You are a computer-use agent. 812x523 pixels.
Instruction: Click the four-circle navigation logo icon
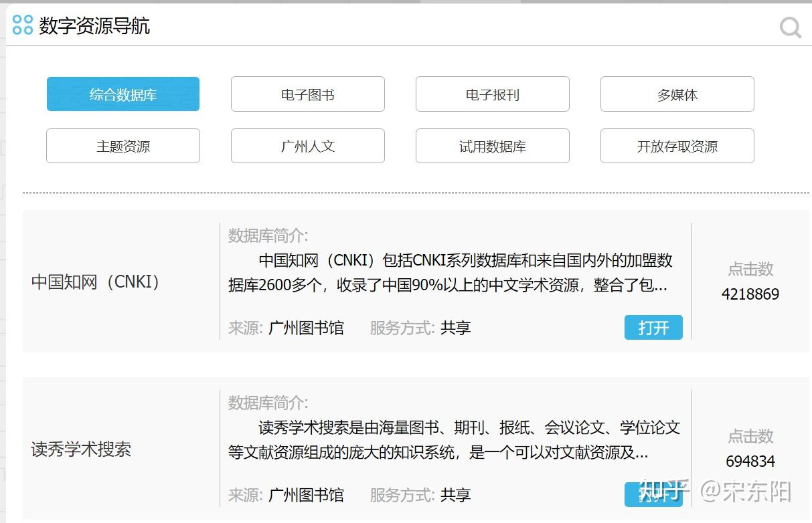23,25
